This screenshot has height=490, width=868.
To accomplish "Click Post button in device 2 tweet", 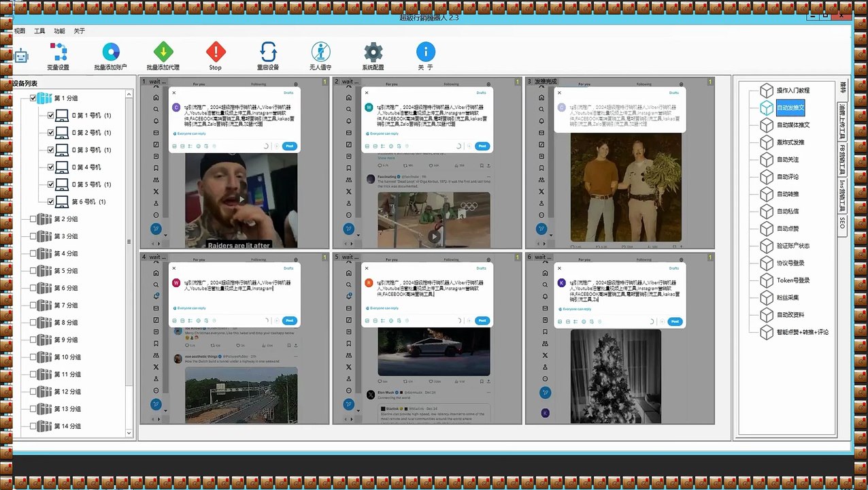I will tap(482, 146).
